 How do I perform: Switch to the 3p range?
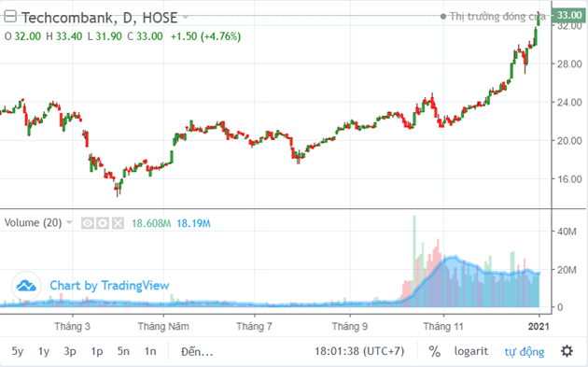[x=70, y=352]
